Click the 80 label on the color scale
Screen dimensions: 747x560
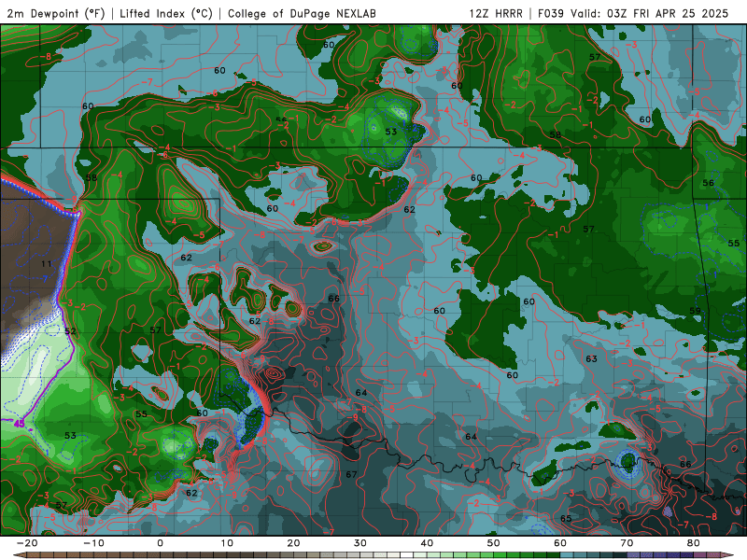[x=694, y=543]
